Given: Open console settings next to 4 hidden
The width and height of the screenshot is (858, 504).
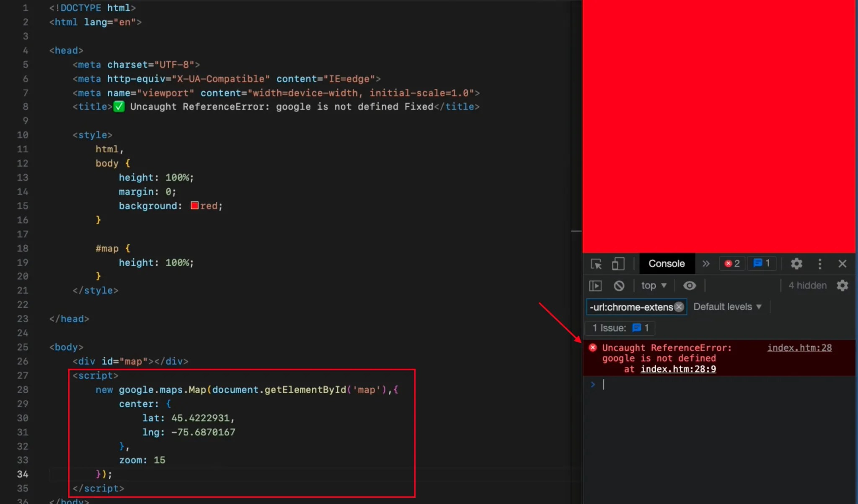Looking at the screenshot, I should 842,285.
